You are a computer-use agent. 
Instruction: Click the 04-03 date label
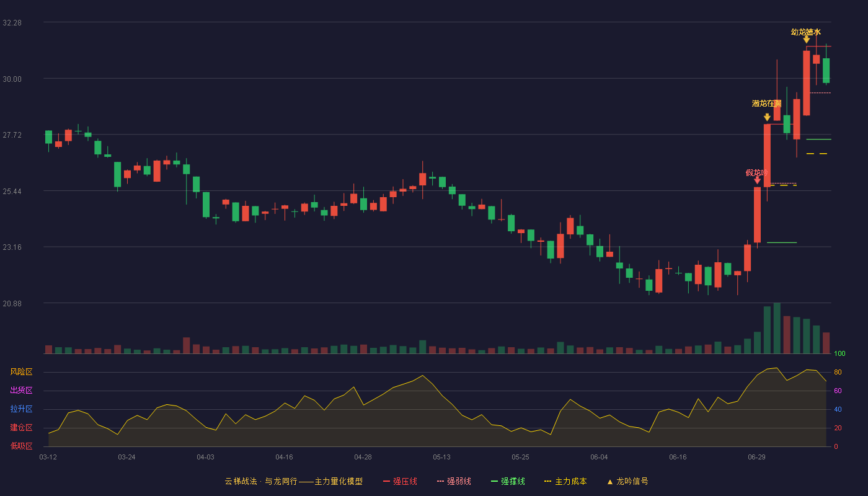point(205,457)
